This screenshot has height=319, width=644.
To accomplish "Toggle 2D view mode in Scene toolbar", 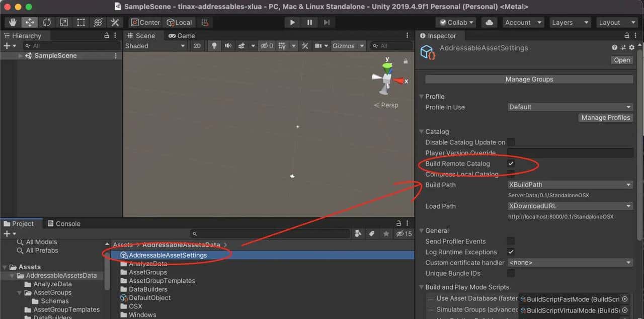I will tap(197, 46).
